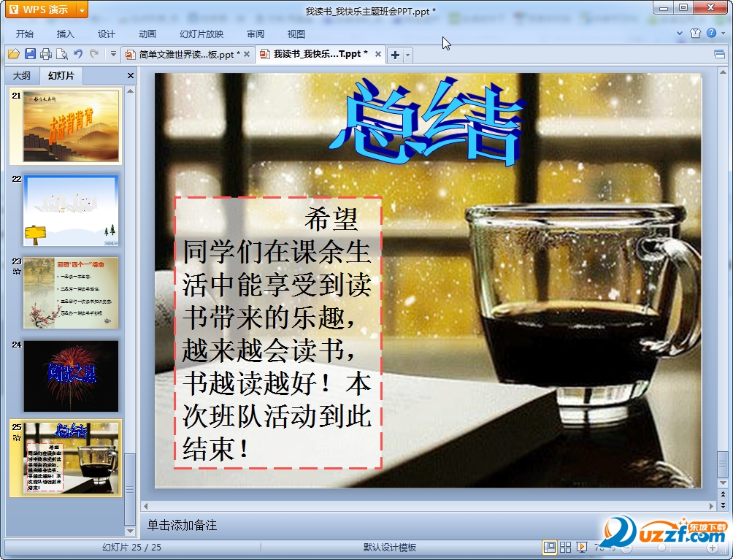Adjust the zoom slider in the status bar
The width and height of the screenshot is (733, 560).
(x=661, y=546)
